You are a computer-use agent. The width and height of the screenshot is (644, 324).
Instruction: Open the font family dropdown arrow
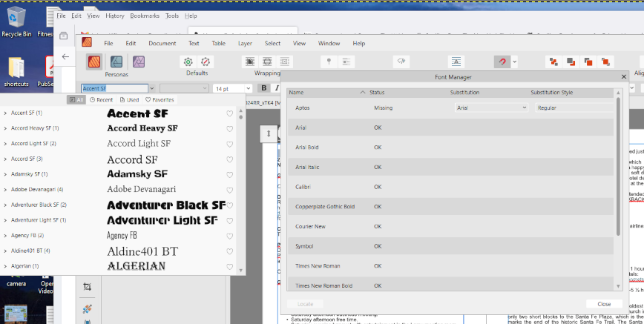pyautogui.click(x=152, y=88)
